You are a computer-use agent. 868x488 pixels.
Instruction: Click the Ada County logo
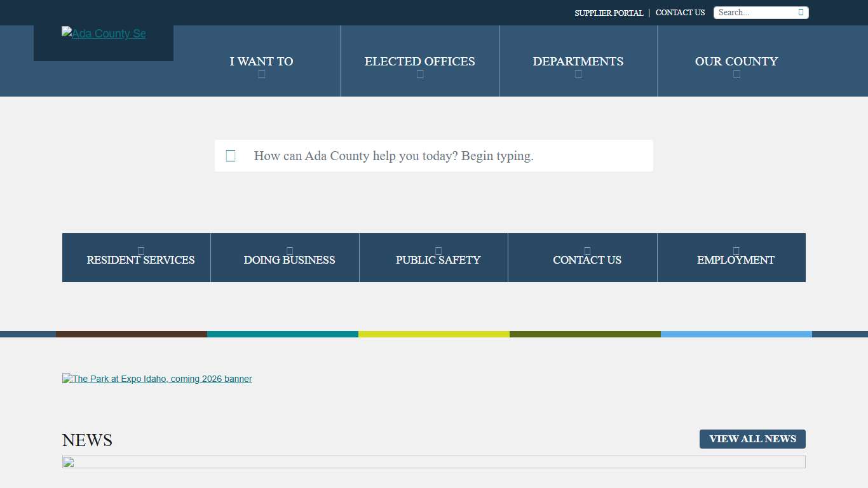tap(104, 34)
